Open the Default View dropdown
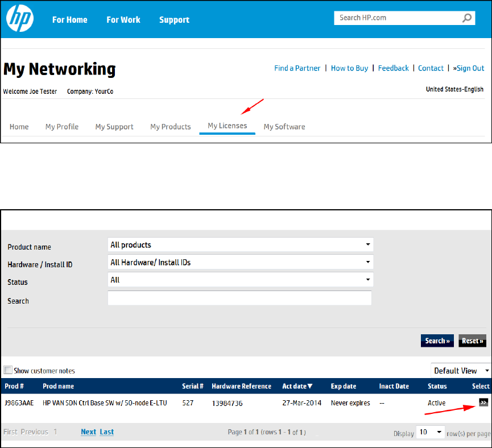Viewport: 492px width, 448px height. coord(461,371)
